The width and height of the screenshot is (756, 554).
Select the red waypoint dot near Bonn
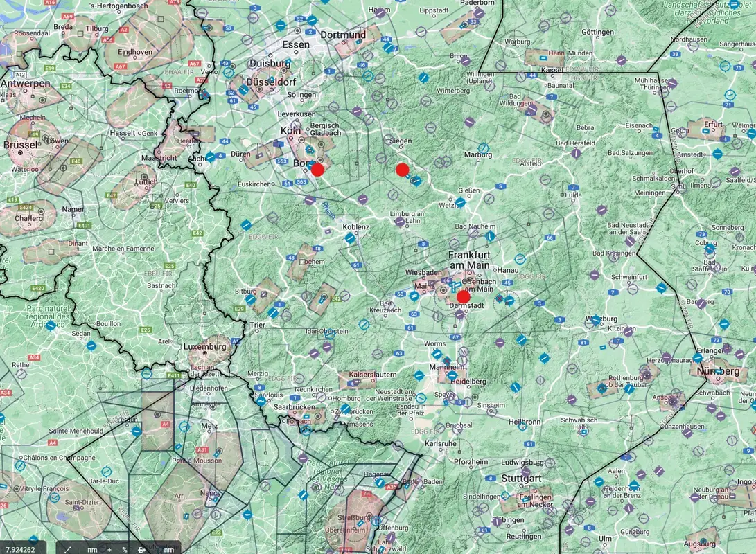[x=317, y=170]
